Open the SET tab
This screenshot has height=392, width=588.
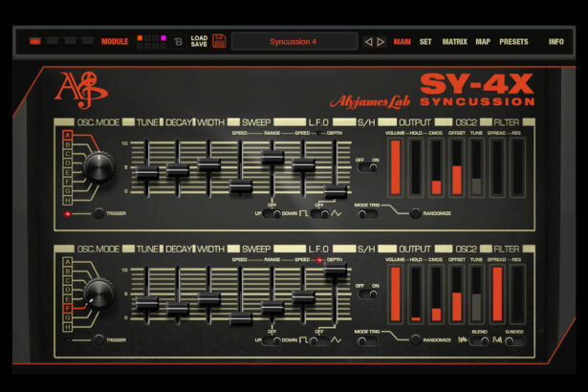[425, 42]
